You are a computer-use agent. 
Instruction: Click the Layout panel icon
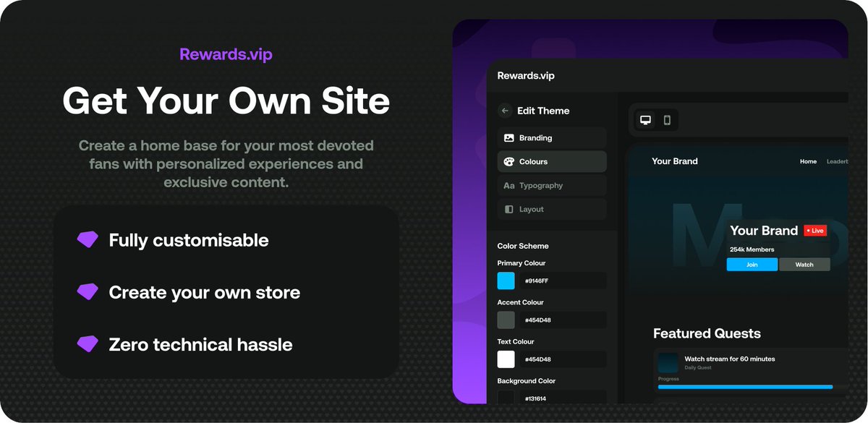click(x=509, y=210)
